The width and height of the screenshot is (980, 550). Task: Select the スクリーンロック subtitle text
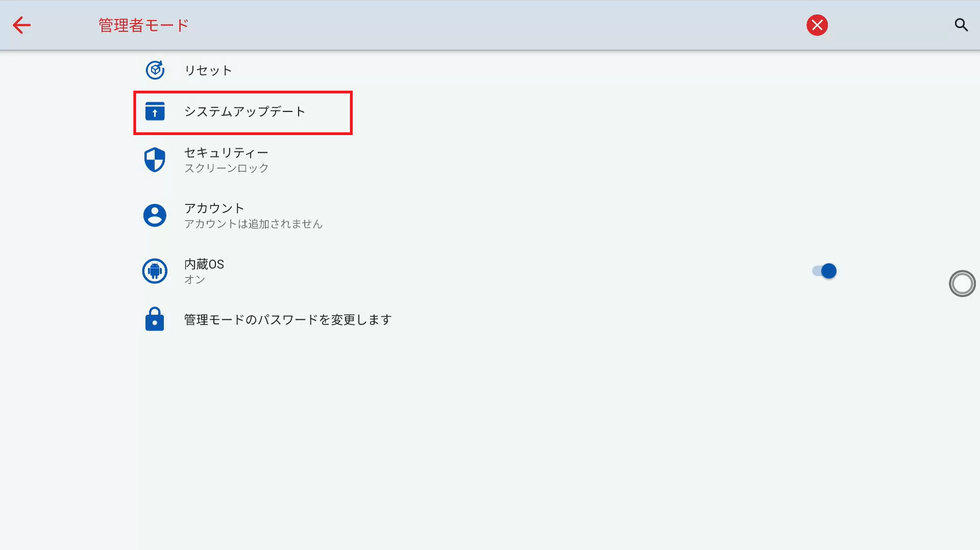pos(227,168)
